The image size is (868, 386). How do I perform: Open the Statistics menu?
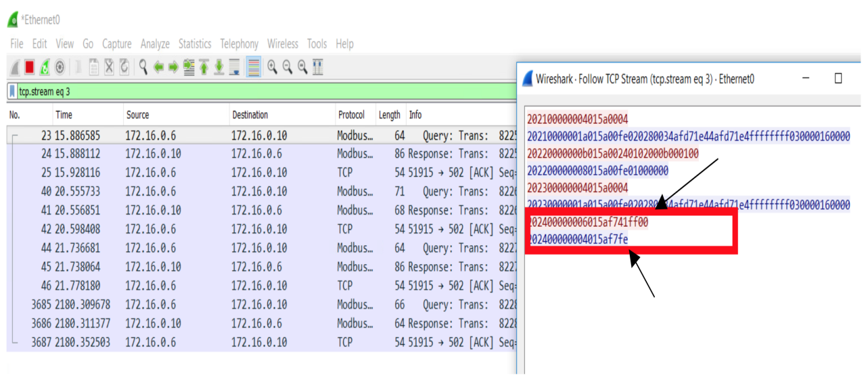tap(195, 44)
